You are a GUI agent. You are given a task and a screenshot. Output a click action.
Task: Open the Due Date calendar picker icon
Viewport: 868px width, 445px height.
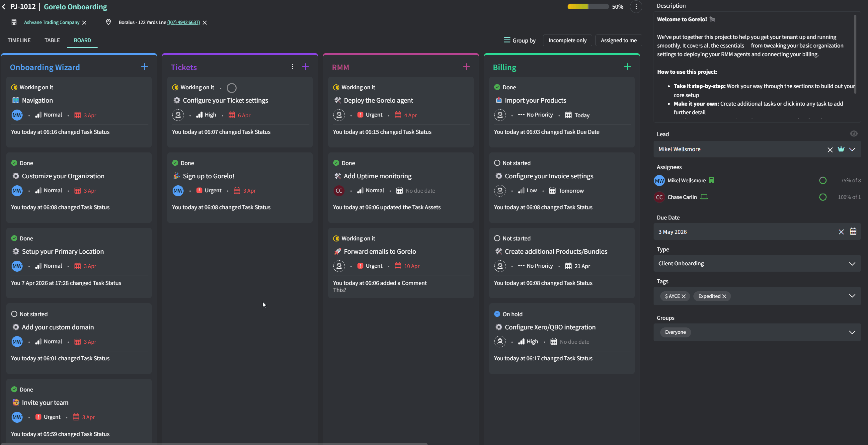[x=852, y=231]
